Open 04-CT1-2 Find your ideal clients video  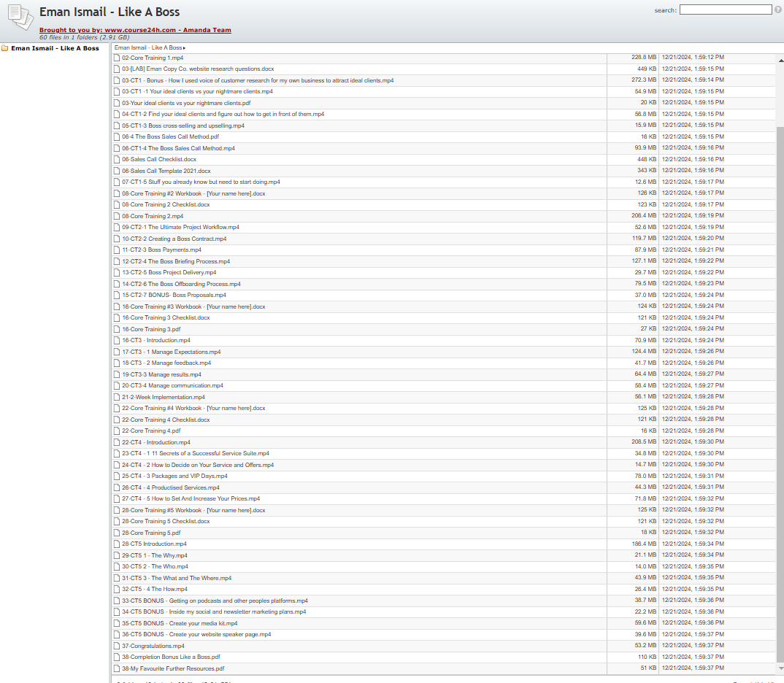[x=223, y=114]
